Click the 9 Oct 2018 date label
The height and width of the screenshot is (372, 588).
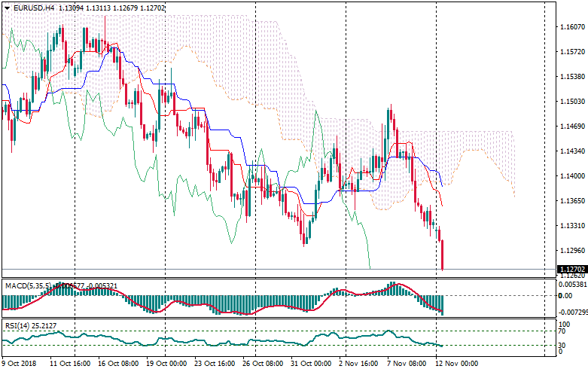[21, 363]
